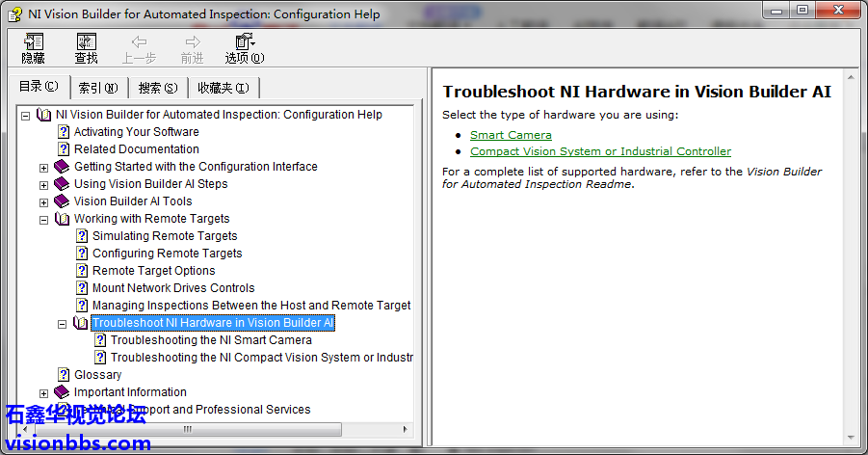Open the Favorites (收藏夹) tab
868x455 pixels.
[x=223, y=88]
